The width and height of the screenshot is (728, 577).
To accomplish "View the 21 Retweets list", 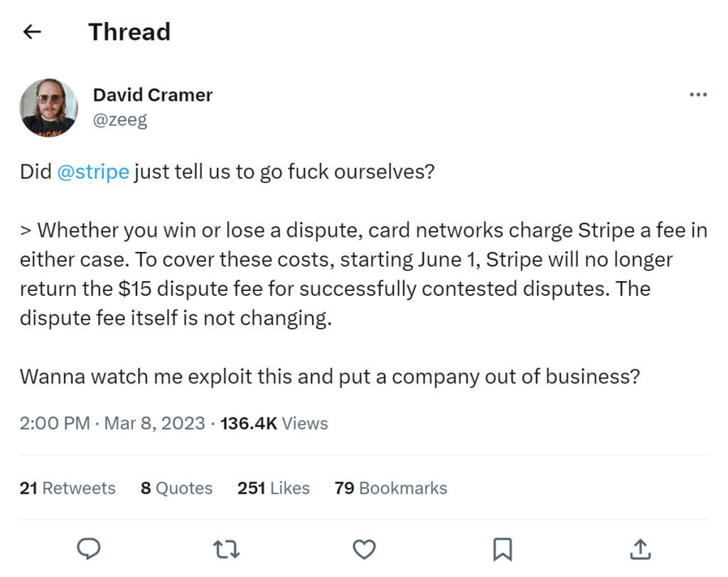I will (68, 488).
